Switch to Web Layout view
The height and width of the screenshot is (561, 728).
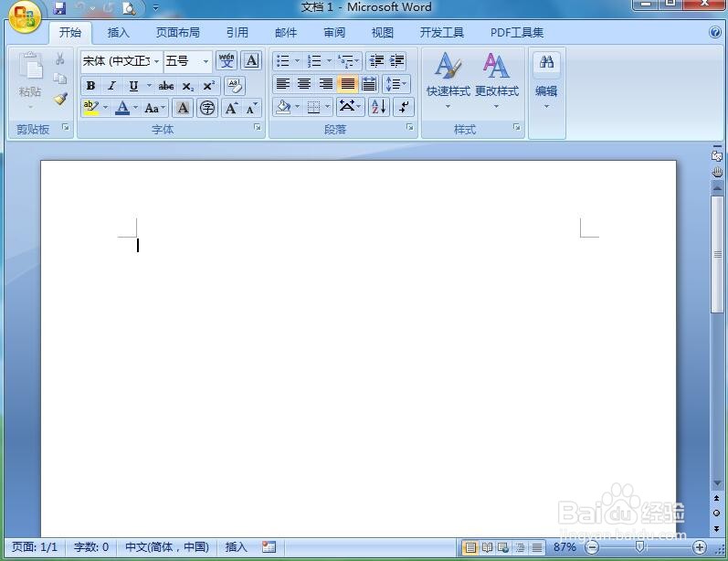click(x=503, y=548)
